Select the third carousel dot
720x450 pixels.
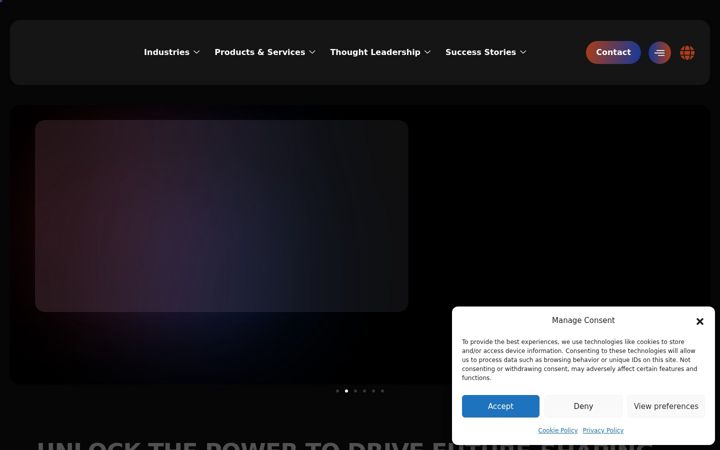click(x=355, y=391)
